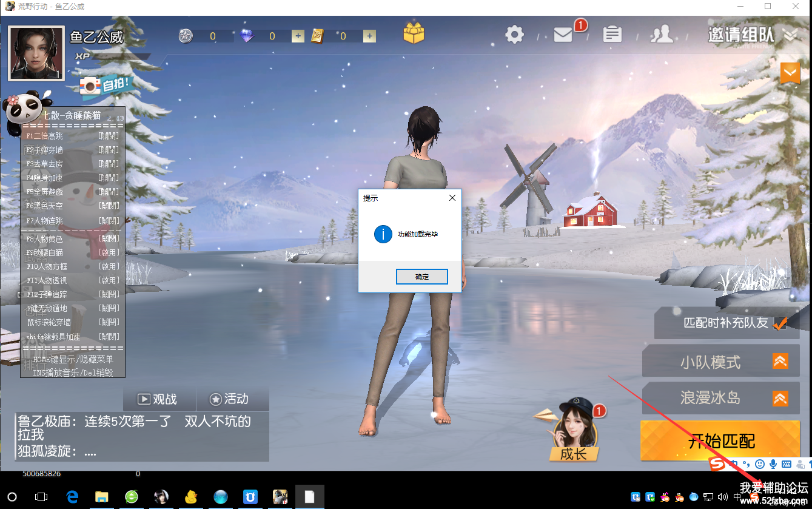This screenshot has width=812, height=509.
Task: Toggle F5全屏遊戲 status
Action: (109, 192)
